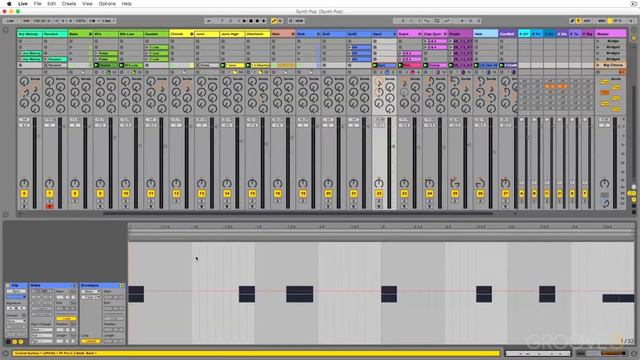640x360 pixels.
Task: Open the Apple menu
Action: click(x=9, y=4)
